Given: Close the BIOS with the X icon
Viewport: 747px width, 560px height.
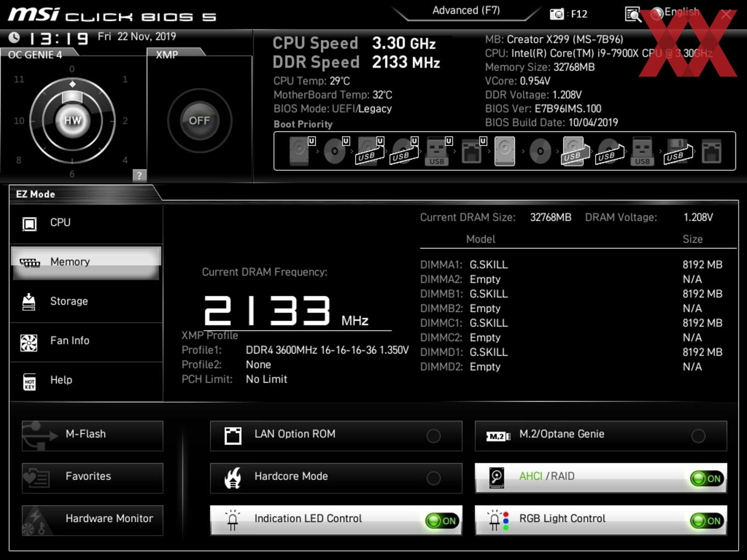Looking at the screenshot, I should point(726,14).
